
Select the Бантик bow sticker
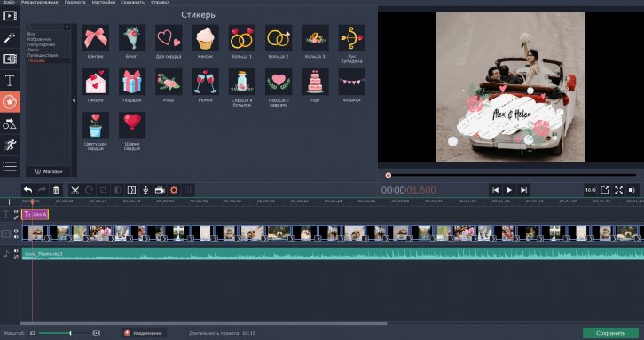click(x=96, y=38)
